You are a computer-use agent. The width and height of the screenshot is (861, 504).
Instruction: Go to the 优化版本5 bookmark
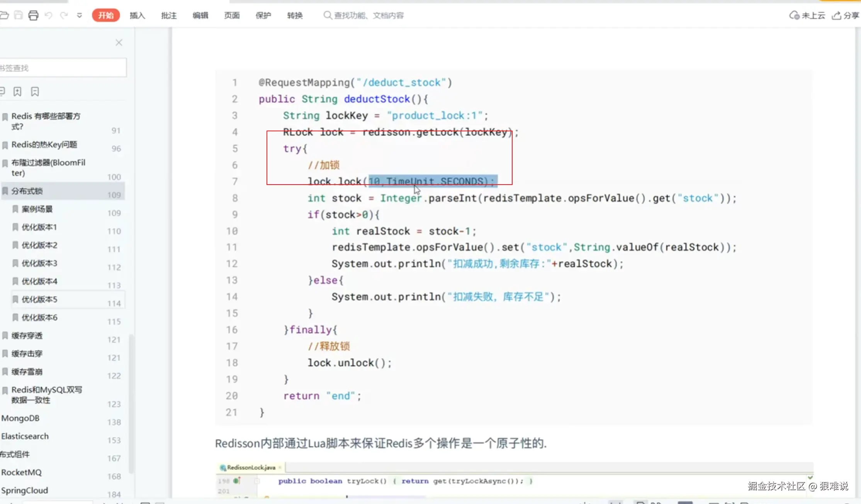tap(39, 299)
